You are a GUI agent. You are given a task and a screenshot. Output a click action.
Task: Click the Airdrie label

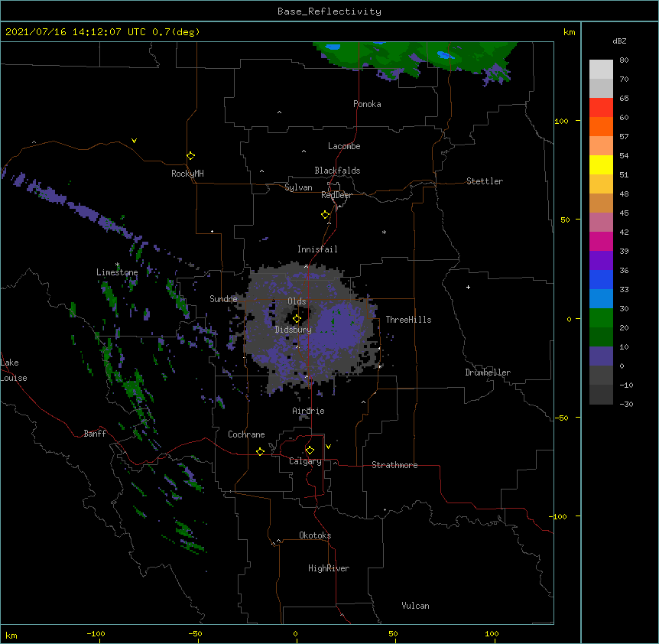pyautogui.click(x=309, y=411)
